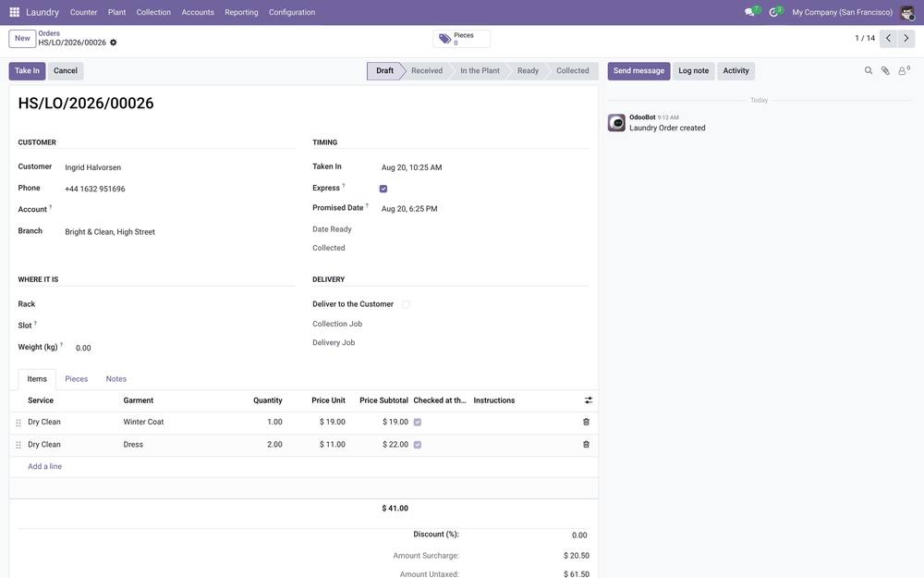Open the Counter menu
The image size is (924, 578).
click(84, 12)
